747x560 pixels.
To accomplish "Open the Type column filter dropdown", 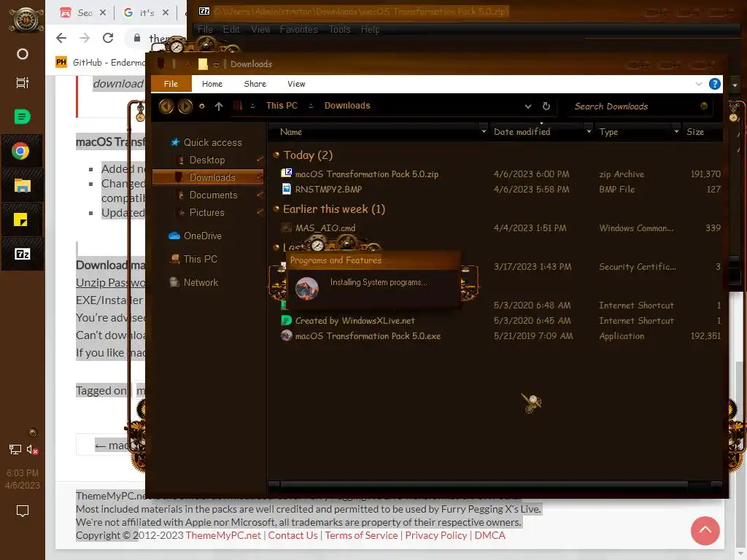I will pos(676,131).
